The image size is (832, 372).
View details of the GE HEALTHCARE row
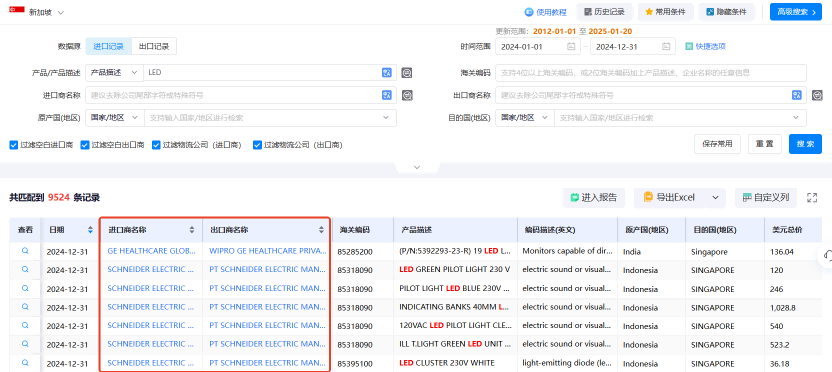[25, 252]
